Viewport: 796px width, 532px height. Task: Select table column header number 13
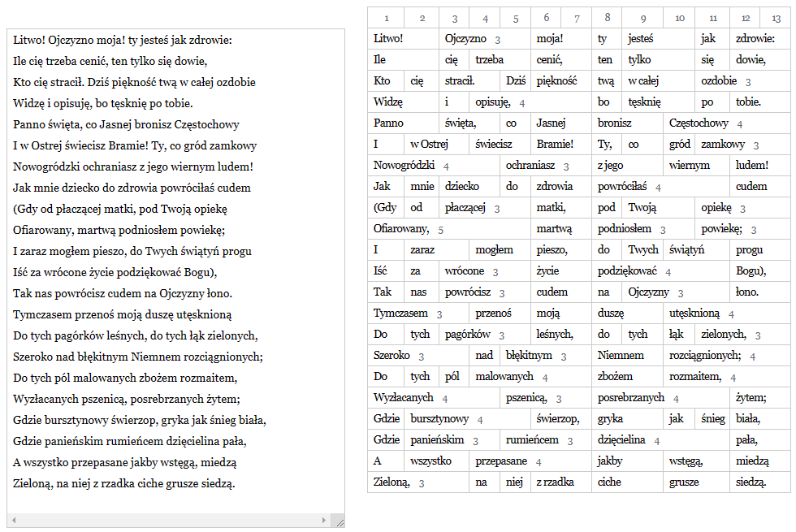click(776, 18)
